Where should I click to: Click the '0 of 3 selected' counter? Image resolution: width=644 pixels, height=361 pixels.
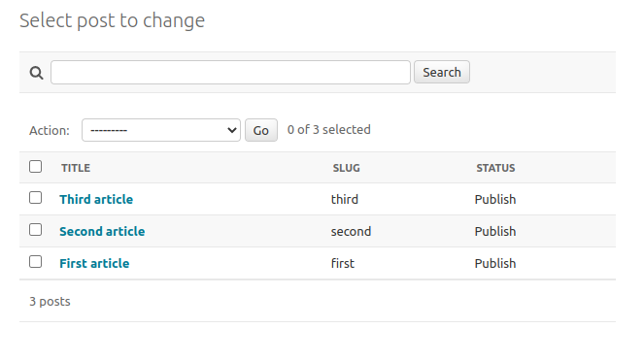pyautogui.click(x=328, y=130)
